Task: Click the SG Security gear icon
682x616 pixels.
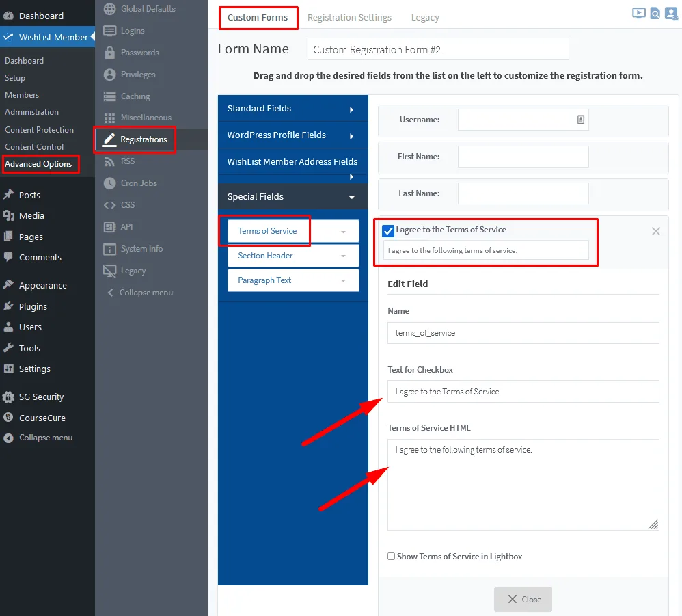Action: 8,397
